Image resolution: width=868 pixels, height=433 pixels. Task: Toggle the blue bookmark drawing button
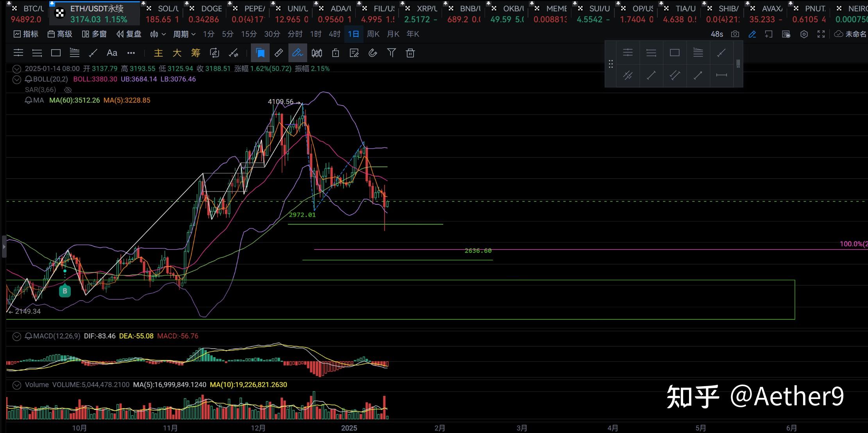pyautogui.click(x=260, y=53)
